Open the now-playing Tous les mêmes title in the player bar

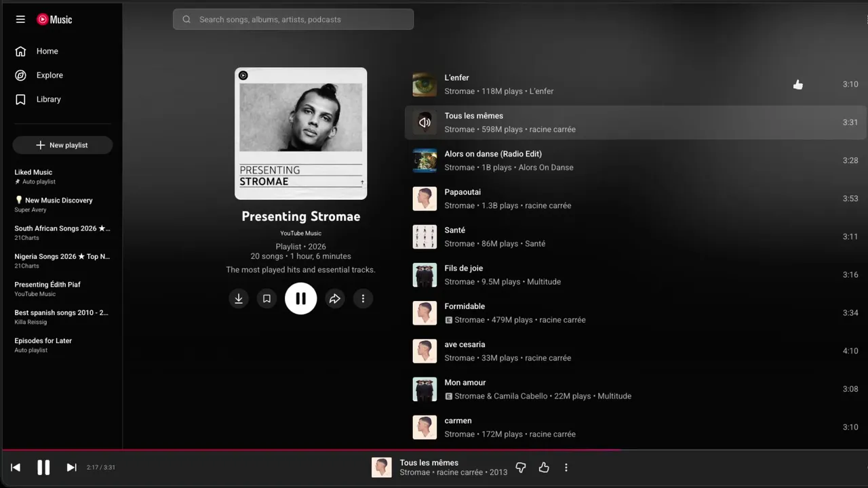pos(429,463)
